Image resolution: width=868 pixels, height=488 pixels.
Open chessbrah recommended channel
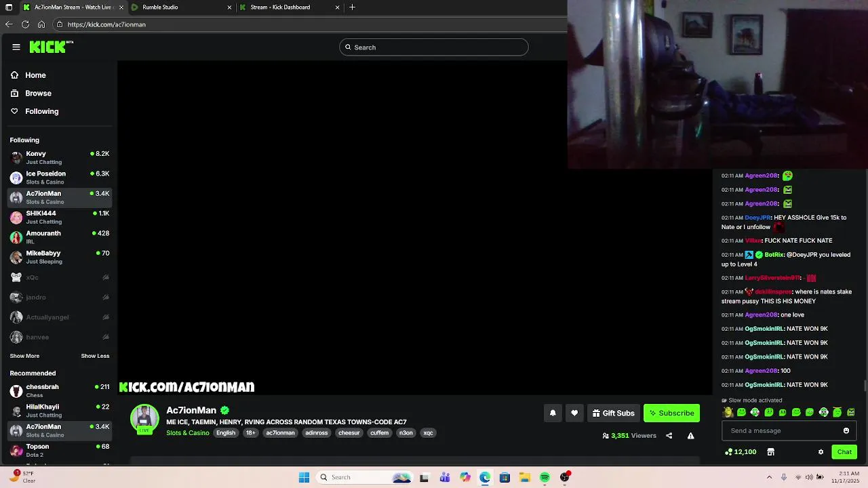pyautogui.click(x=60, y=391)
